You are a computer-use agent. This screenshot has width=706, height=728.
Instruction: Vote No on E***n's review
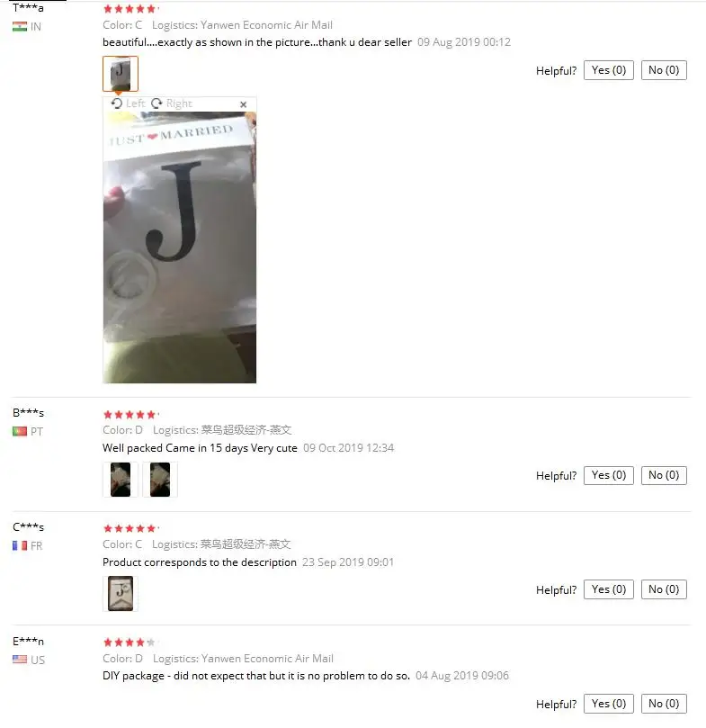point(664,704)
